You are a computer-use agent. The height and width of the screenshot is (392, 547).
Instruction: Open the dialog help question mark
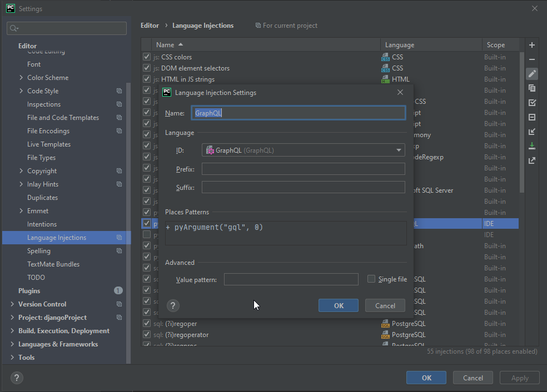pyautogui.click(x=172, y=305)
